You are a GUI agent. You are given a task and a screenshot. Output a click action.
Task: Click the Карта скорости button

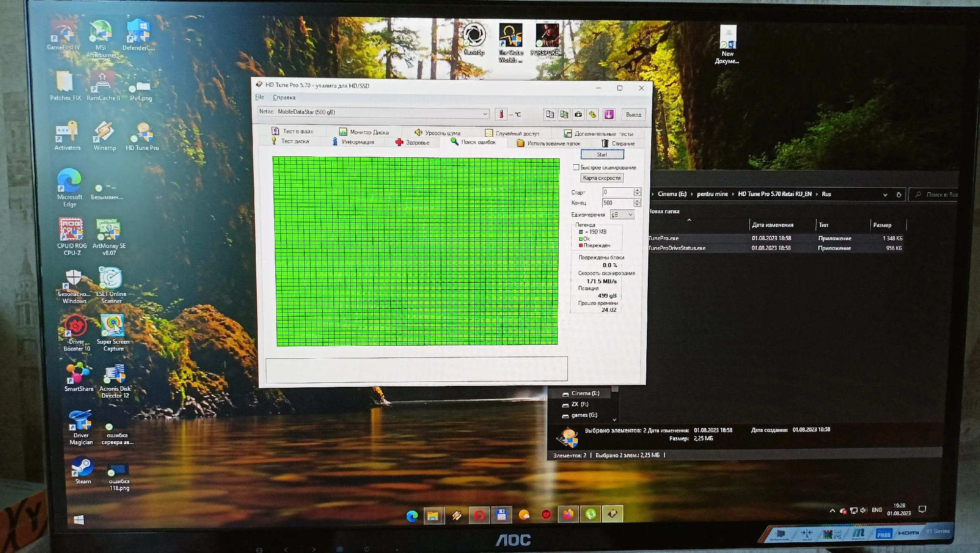(x=602, y=178)
